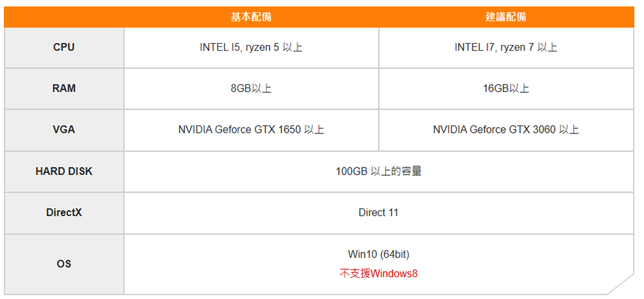Screen dimensions: 644x299
Task: Click the HARD DISK row label
Action: (64, 171)
